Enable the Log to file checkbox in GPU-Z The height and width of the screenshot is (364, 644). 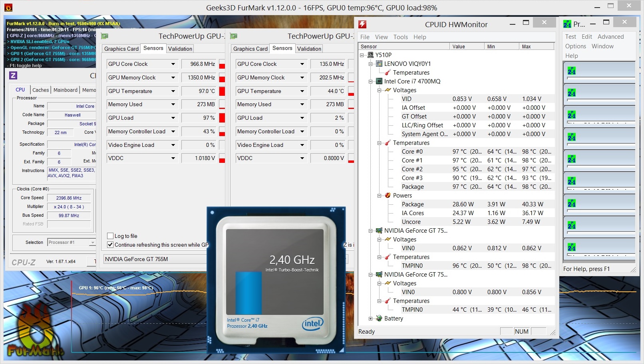pyautogui.click(x=110, y=236)
